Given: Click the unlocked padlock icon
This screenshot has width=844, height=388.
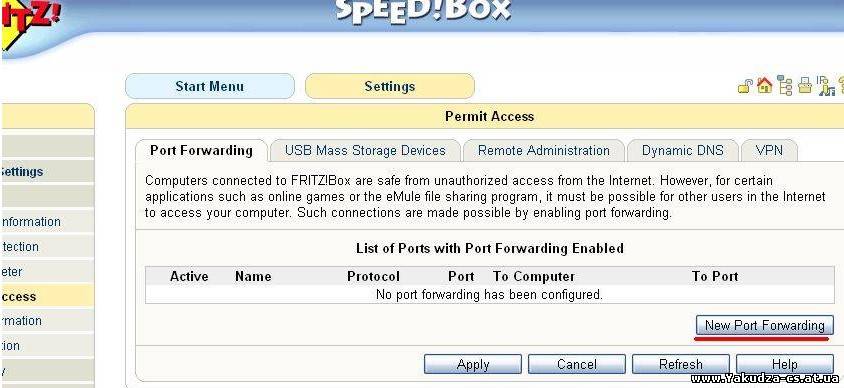Looking at the screenshot, I should tap(745, 86).
